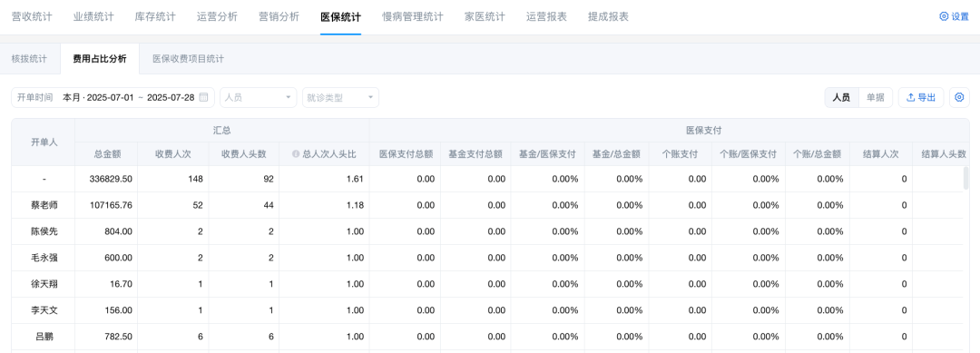Click the 个账支付 column header
This screenshot has width=980, height=353.
click(680, 153)
